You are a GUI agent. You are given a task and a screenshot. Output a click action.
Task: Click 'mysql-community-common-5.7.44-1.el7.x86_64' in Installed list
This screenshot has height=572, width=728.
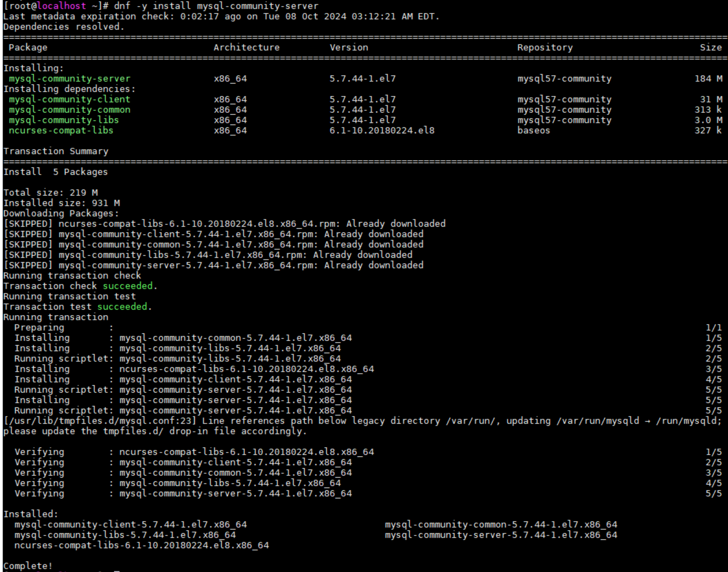pyautogui.click(x=501, y=525)
